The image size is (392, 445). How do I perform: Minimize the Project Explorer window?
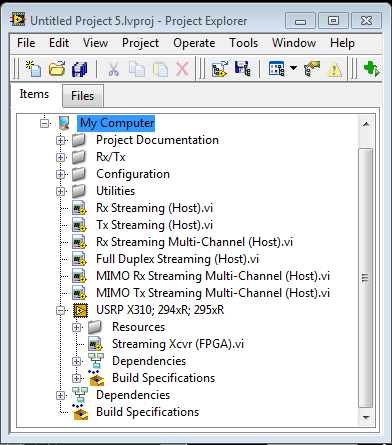pyautogui.click(x=300, y=21)
